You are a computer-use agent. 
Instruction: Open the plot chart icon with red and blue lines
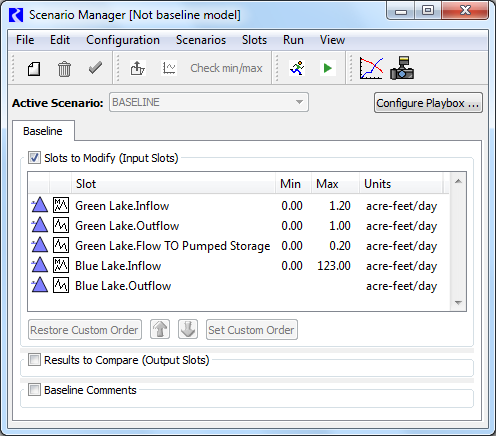point(371,68)
